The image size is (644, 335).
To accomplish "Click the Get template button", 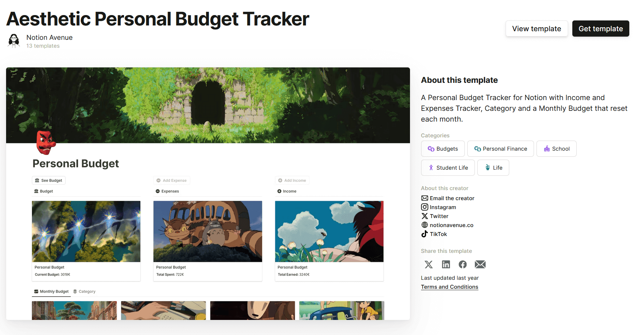I will (x=601, y=29).
